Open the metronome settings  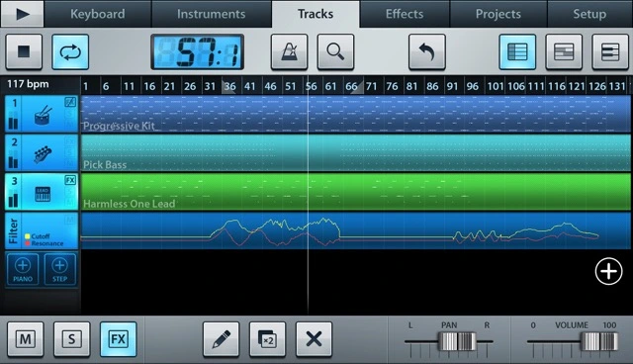[x=289, y=51]
